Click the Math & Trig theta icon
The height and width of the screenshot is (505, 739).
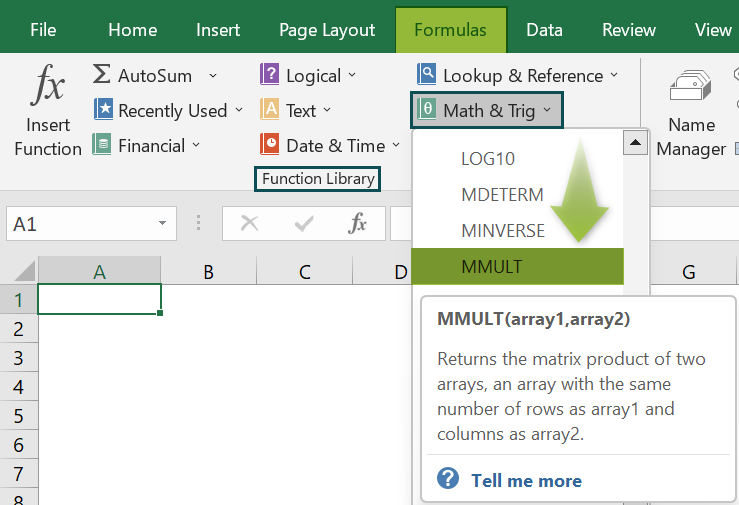(x=427, y=109)
